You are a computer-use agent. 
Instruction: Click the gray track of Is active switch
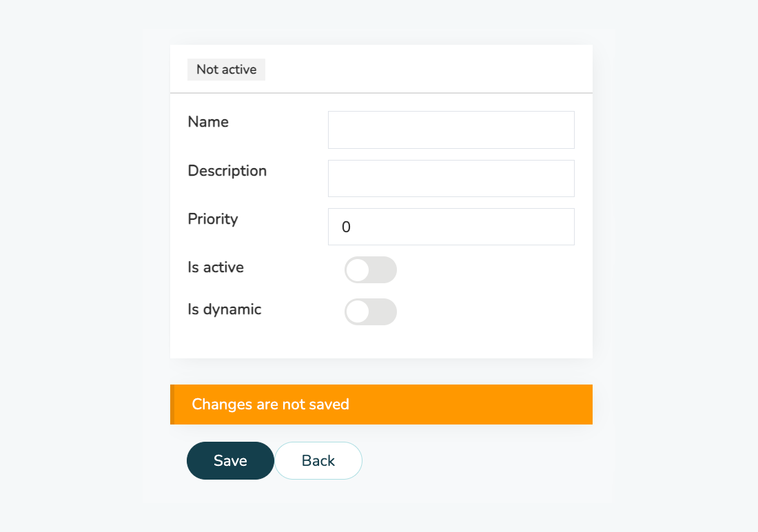point(383,270)
